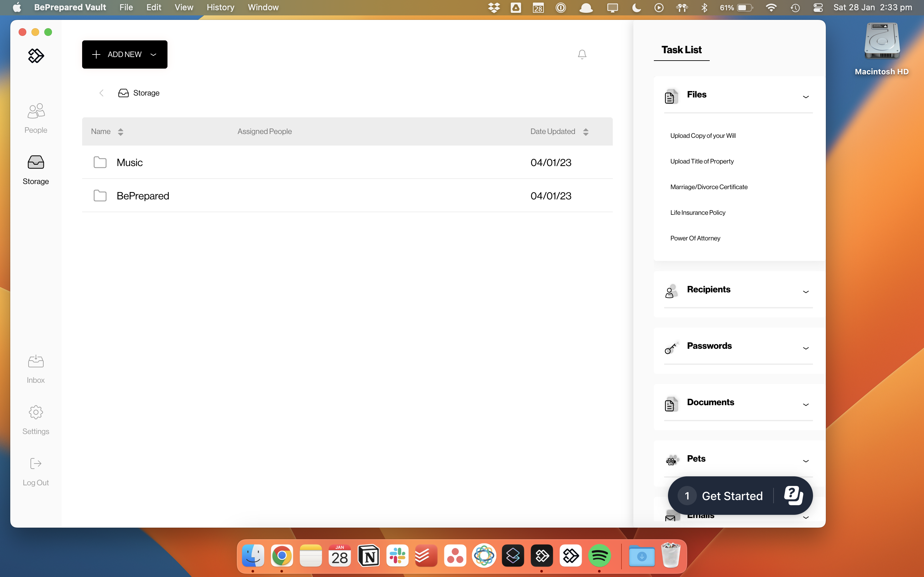
Task: Expand the Recipients task section
Action: pos(806,292)
